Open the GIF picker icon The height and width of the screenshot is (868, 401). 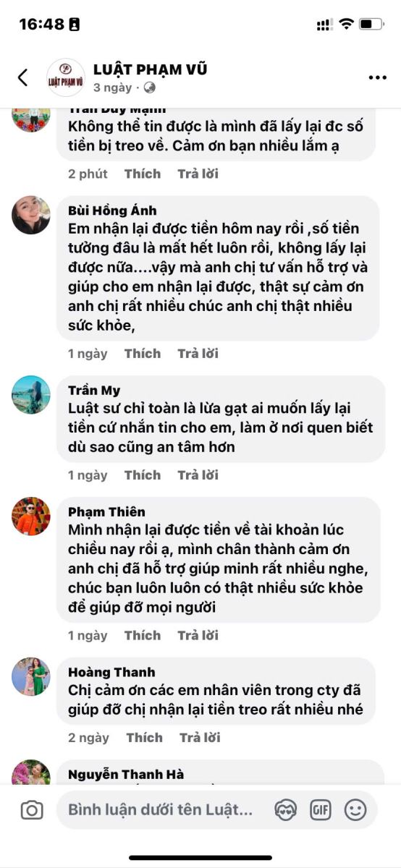tap(321, 810)
